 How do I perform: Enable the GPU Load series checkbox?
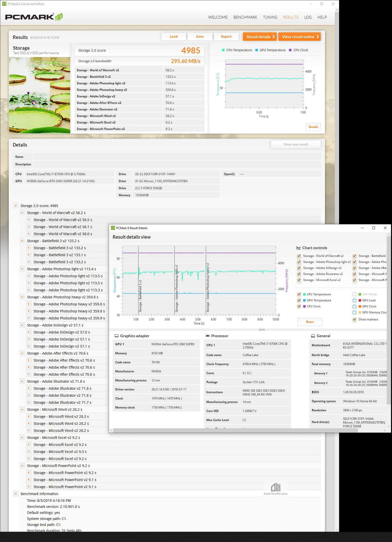point(354,300)
